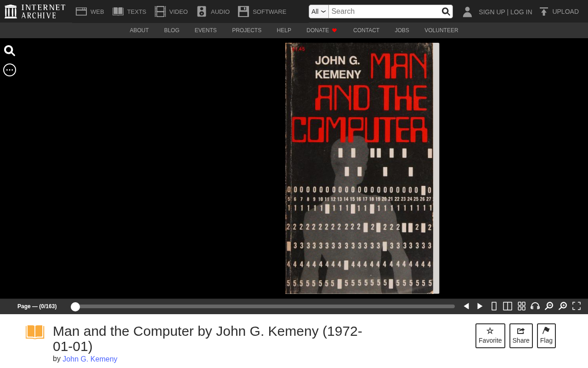Click the book title heading text

coord(208,339)
